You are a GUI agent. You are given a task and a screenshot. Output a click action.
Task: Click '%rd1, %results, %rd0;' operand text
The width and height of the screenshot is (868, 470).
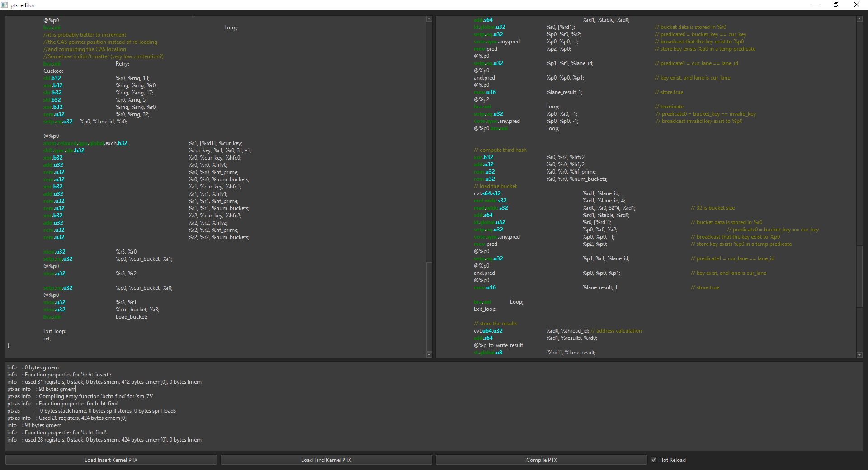coord(571,338)
